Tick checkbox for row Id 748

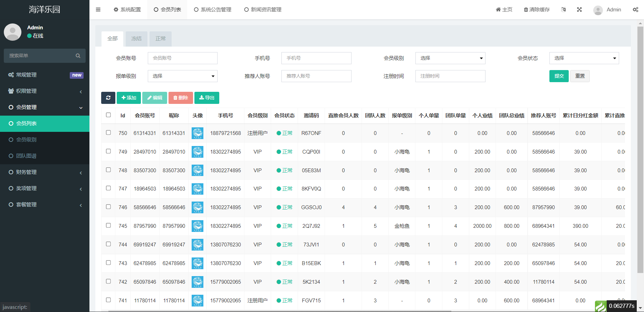108,170
